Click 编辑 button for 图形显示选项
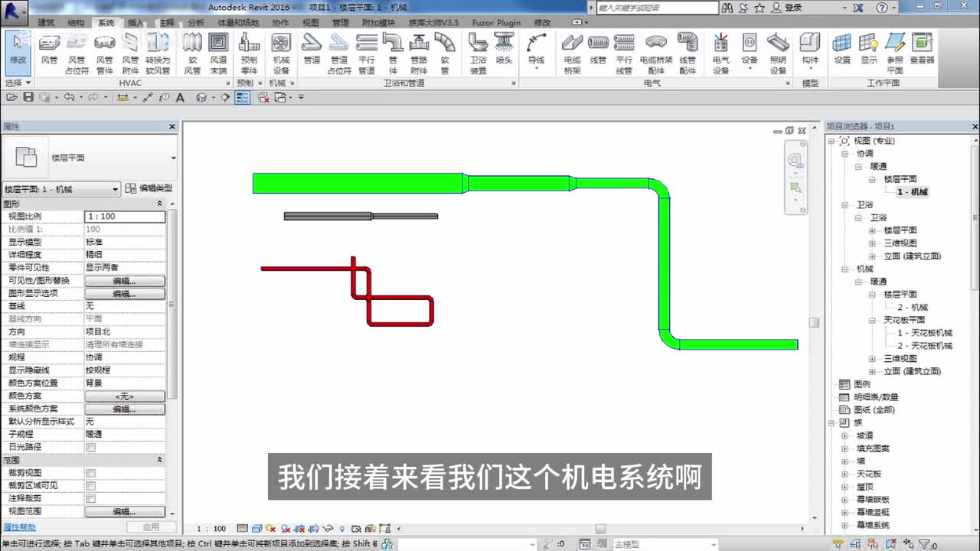 (125, 294)
